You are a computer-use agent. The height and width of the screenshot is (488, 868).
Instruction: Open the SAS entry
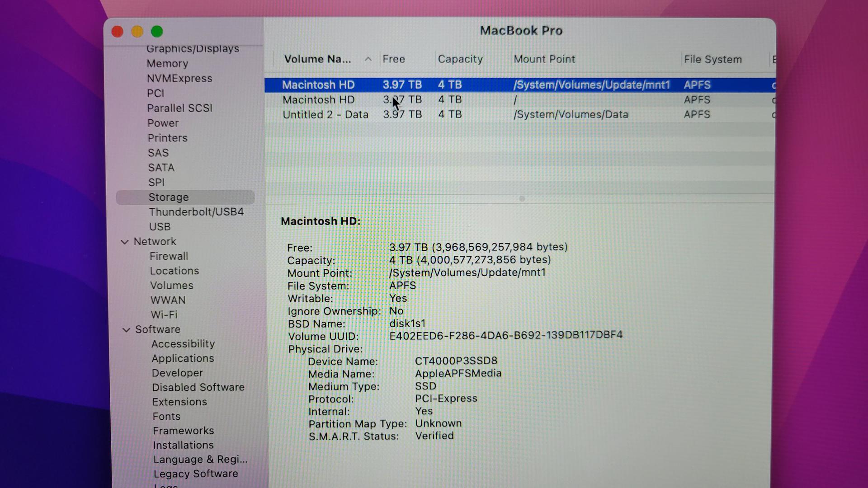click(x=158, y=153)
